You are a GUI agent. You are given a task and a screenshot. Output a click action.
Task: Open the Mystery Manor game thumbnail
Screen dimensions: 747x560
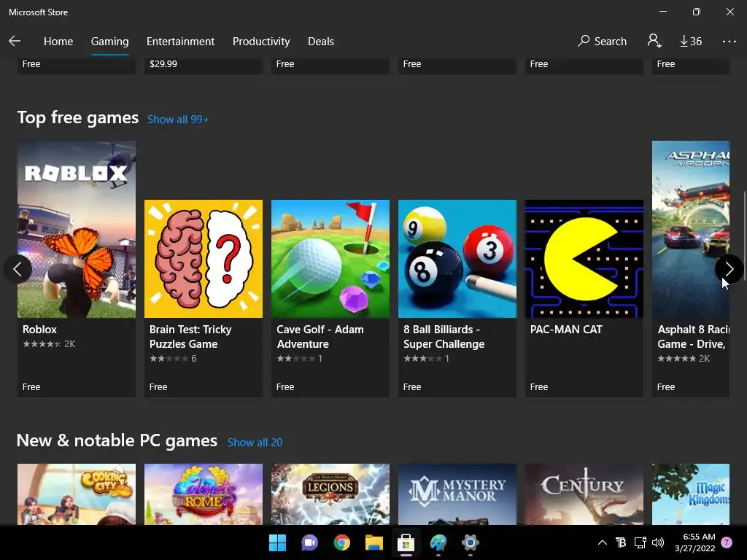point(457,494)
